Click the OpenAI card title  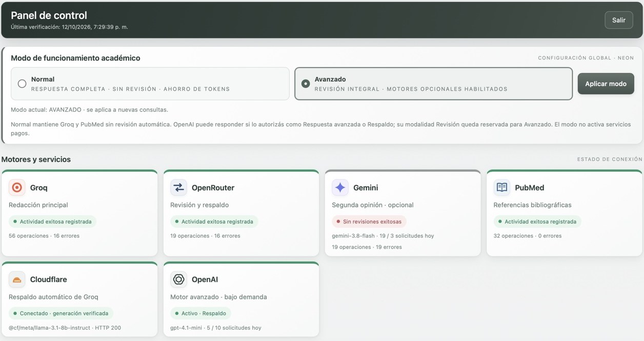pyautogui.click(x=205, y=280)
